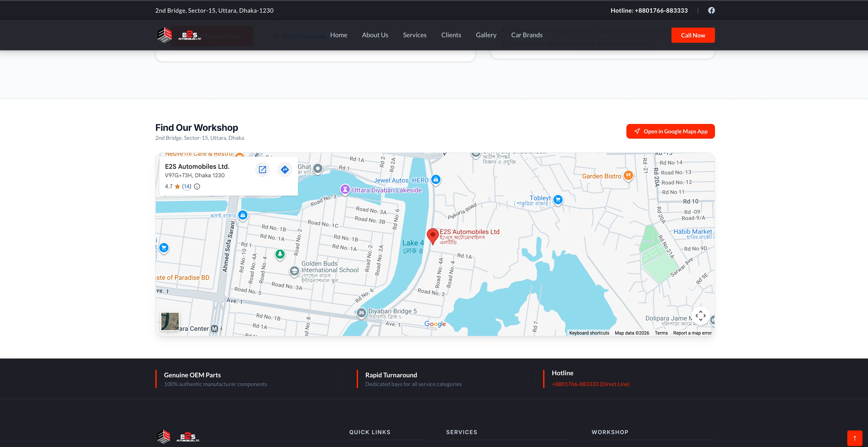Open the About Us page
This screenshot has width=868, height=447.
point(375,35)
